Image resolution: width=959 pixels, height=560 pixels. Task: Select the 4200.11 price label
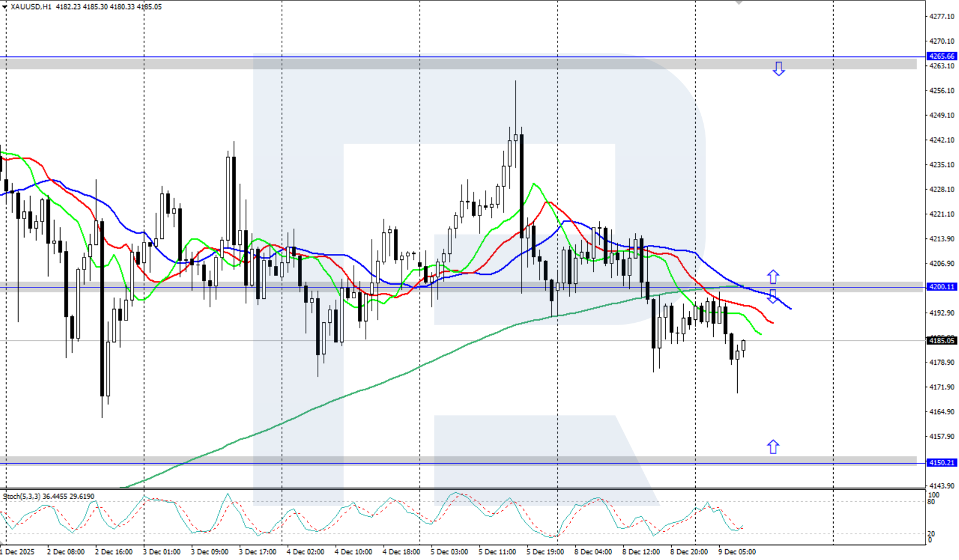[x=941, y=287]
